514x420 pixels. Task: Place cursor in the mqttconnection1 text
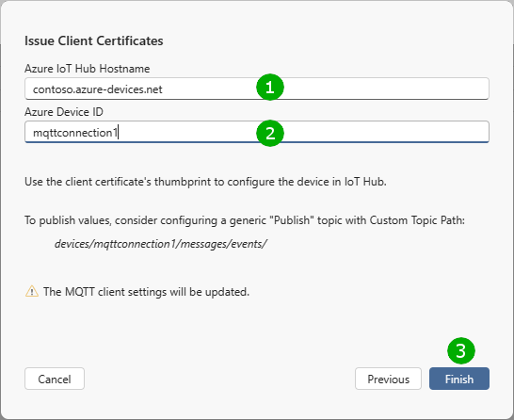pos(75,133)
